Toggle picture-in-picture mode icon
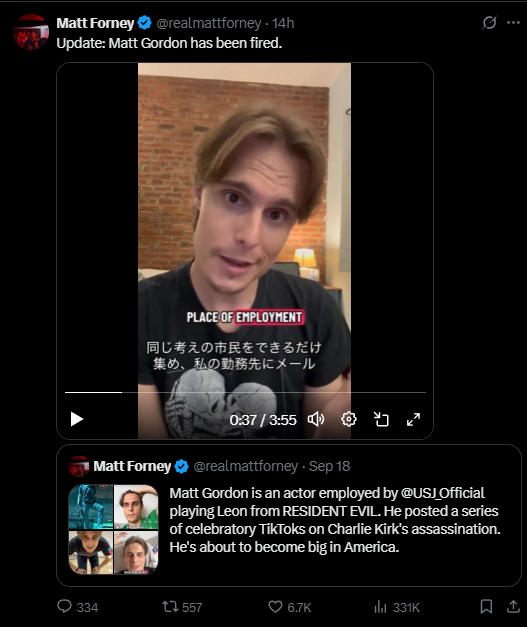The image size is (527, 627). [x=381, y=419]
